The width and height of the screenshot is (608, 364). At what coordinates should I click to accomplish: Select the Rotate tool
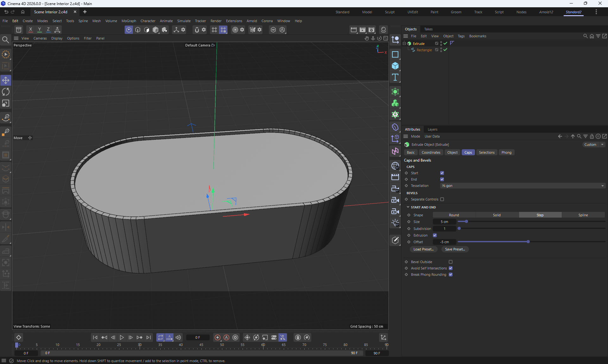(6, 92)
